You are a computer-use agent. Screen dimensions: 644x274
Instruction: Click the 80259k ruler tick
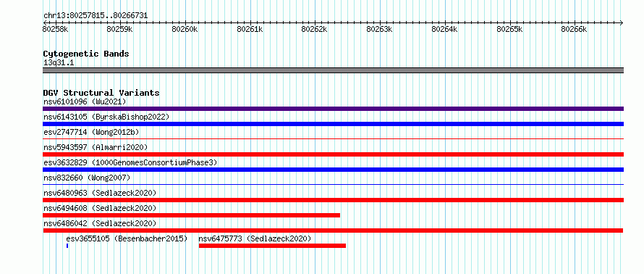120,29
